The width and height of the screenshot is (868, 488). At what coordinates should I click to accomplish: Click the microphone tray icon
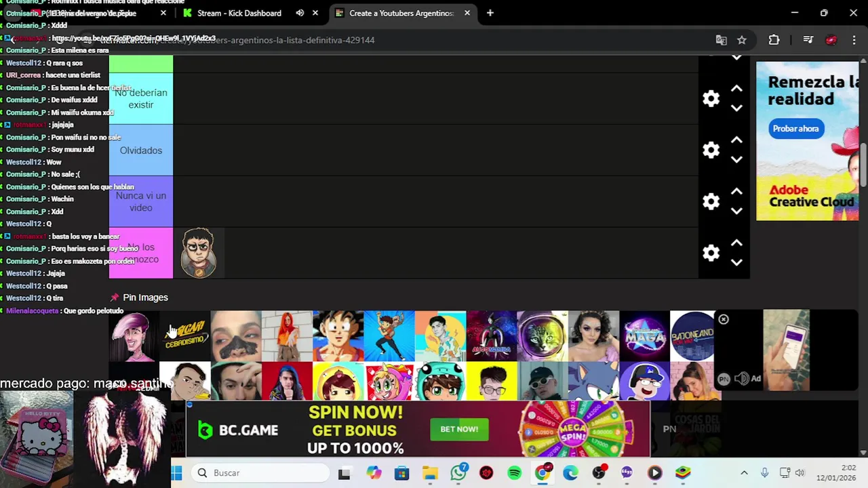pos(764,473)
